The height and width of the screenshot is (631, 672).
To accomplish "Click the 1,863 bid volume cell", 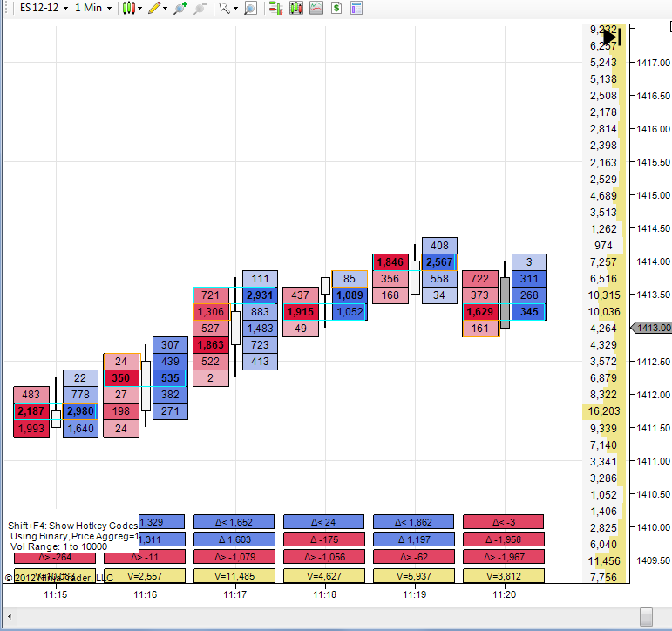I will tap(210, 345).
